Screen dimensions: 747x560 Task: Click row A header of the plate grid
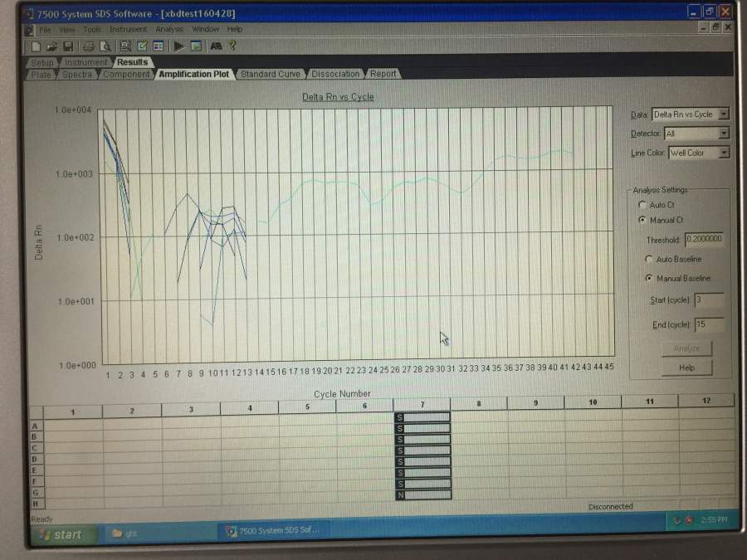[x=35, y=426]
